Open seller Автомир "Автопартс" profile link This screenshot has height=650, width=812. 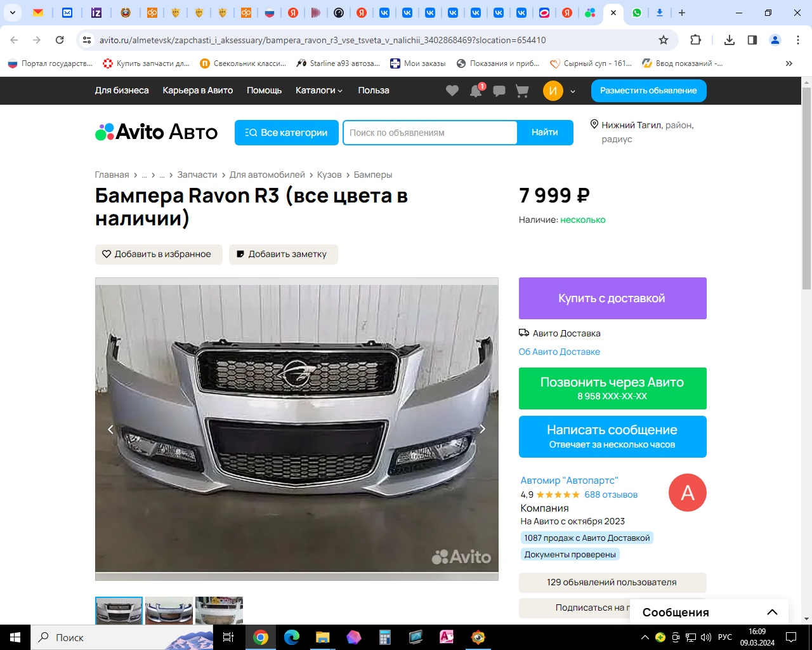coord(569,481)
